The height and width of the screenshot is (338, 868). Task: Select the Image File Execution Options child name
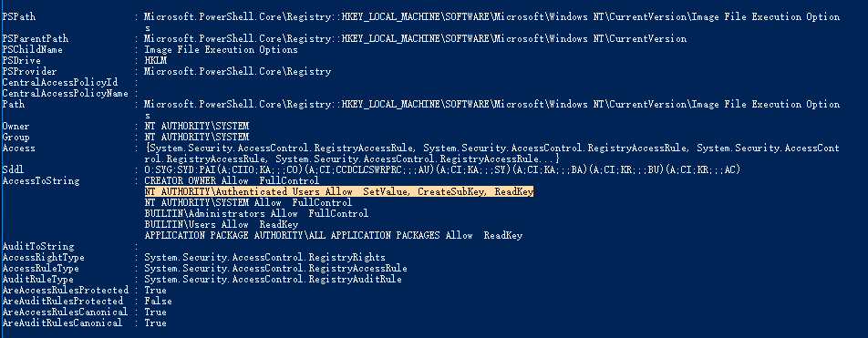221,50
